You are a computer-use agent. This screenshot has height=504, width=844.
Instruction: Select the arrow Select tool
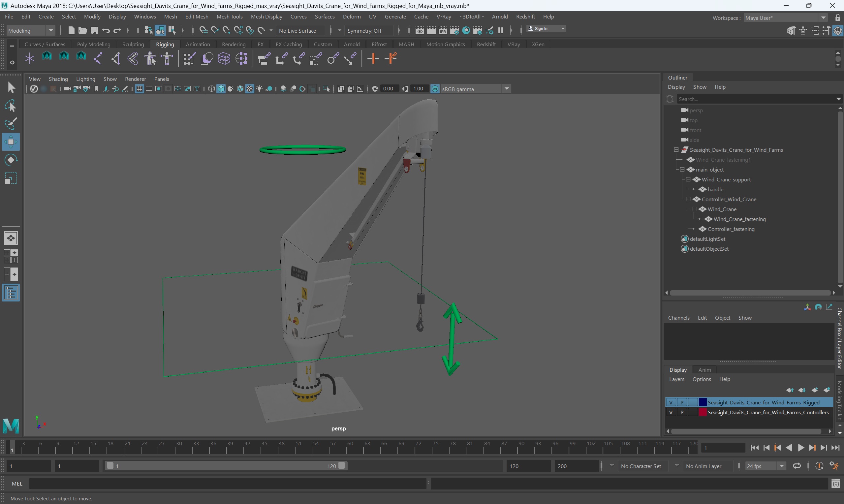pyautogui.click(x=11, y=88)
